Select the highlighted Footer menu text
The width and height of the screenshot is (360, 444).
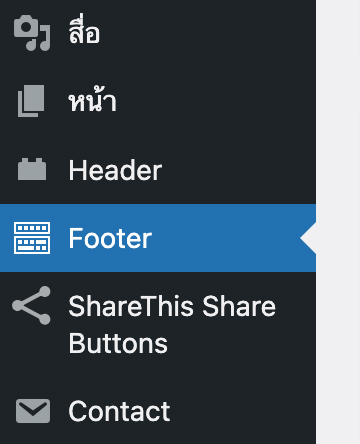(110, 238)
